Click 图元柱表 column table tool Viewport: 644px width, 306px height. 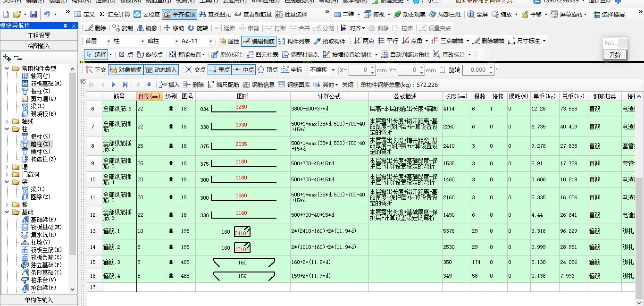click(262, 55)
